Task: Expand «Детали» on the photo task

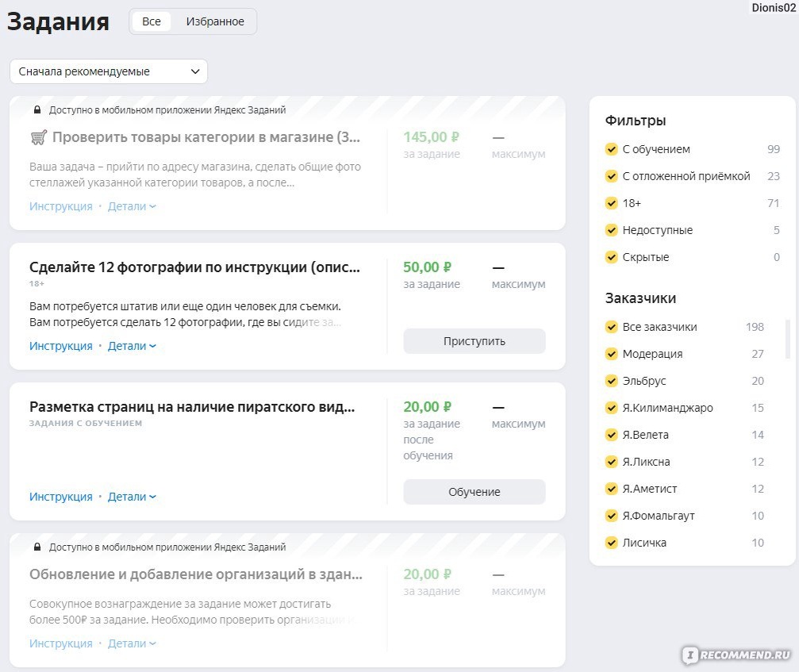Action: [x=131, y=345]
